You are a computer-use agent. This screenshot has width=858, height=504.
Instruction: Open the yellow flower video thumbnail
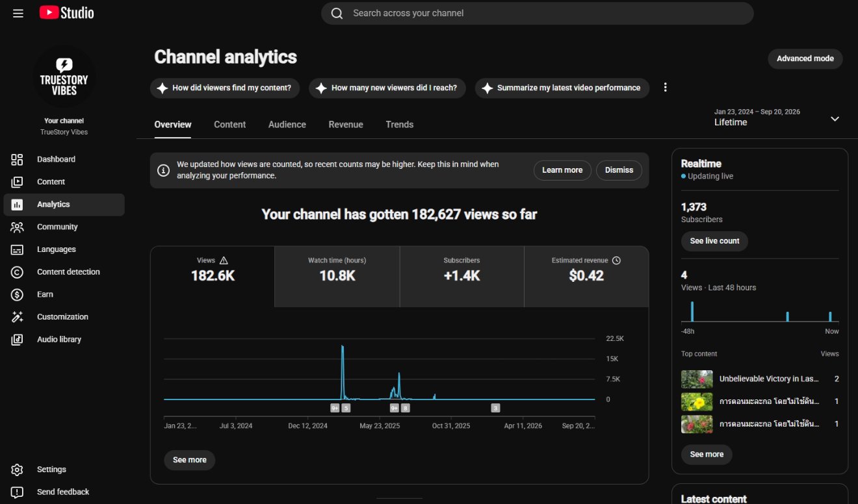697,401
